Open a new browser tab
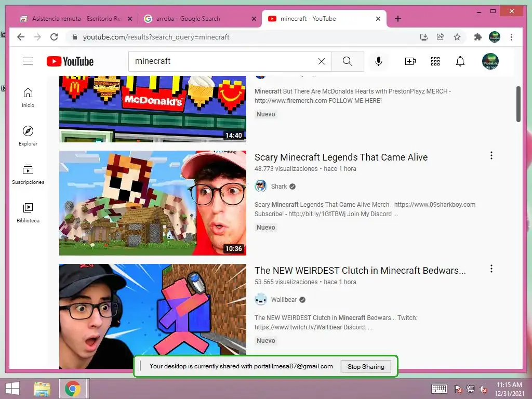The height and width of the screenshot is (399, 532). coord(398,19)
